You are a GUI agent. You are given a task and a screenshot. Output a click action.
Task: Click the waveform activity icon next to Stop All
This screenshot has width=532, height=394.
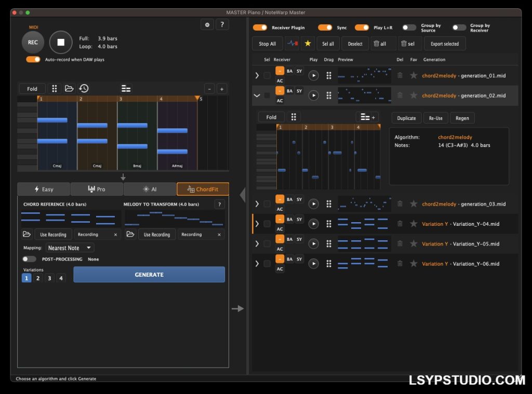(292, 44)
